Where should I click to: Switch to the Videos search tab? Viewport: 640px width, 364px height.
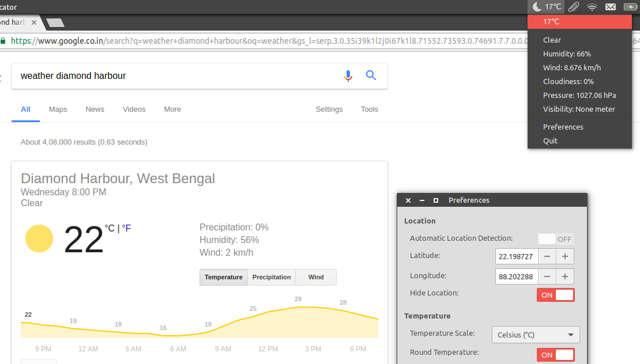(134, 109)
